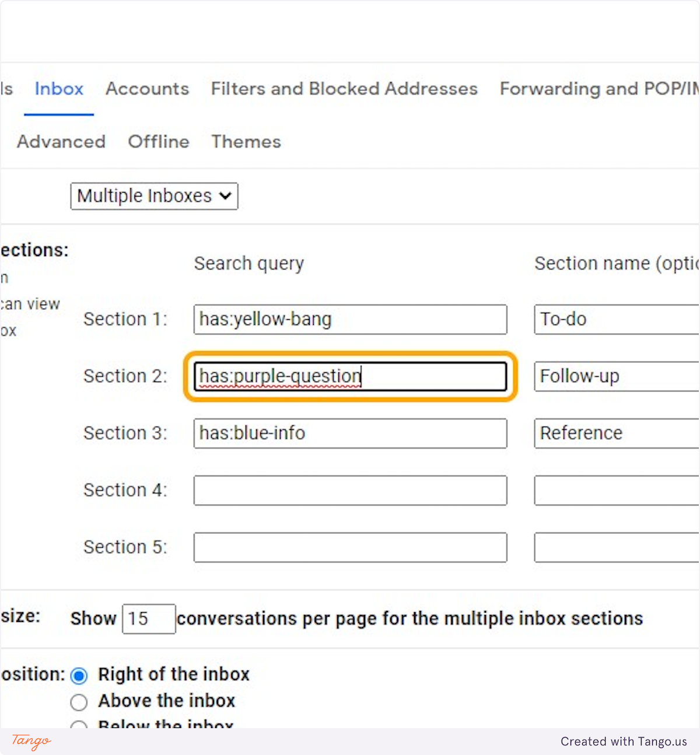Screen dimensions: 700x755
Task: Select Above the inbox radio button
Action: click(79, 702)
